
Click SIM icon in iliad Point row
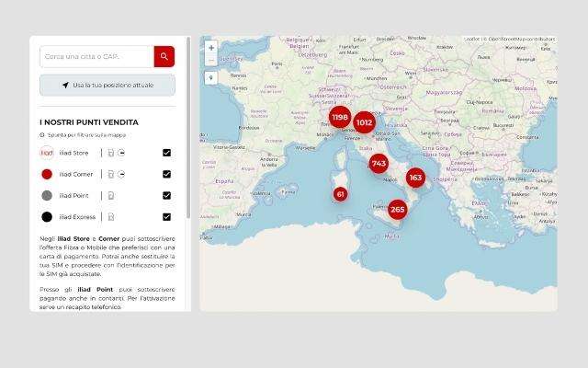pos(110,196)
